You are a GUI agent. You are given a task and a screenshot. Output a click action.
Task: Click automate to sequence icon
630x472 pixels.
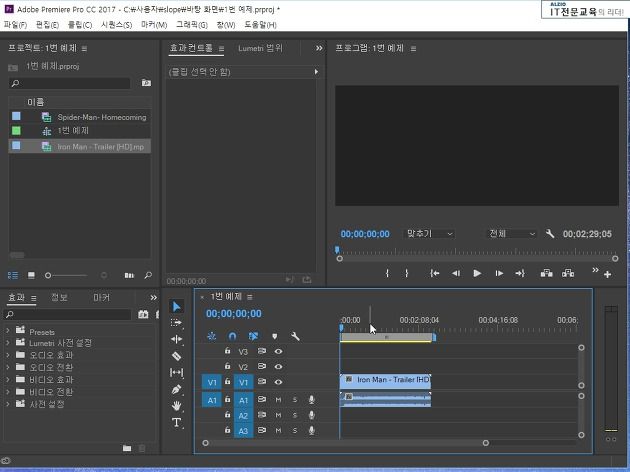pos(129,275)
